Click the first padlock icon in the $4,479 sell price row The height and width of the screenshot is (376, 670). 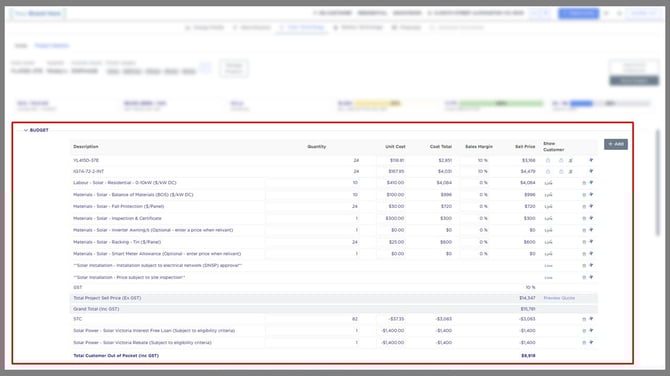click(548, 171)
